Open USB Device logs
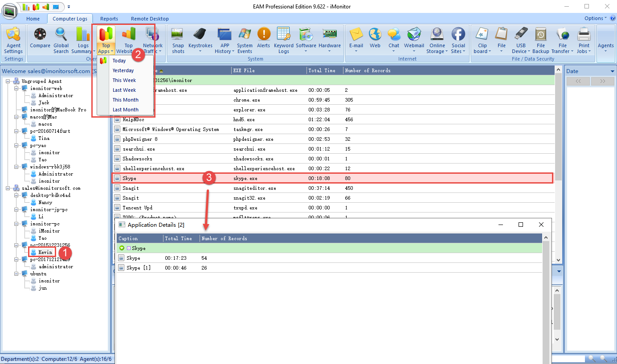This screenshot has width=617, height=364. (521, 40)
